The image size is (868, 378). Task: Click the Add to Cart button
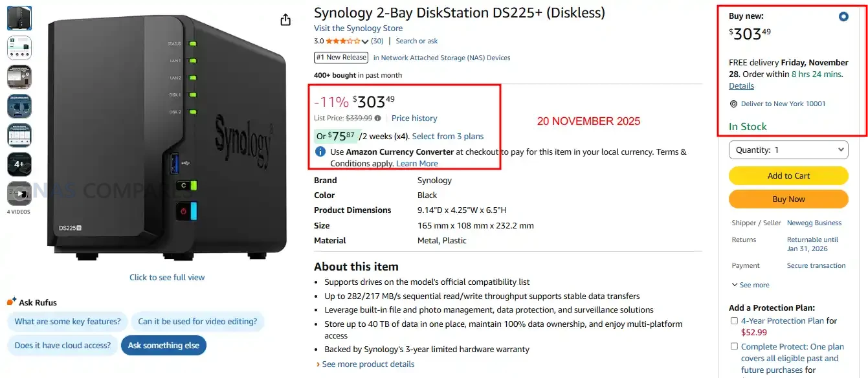(x=788, y=176)
